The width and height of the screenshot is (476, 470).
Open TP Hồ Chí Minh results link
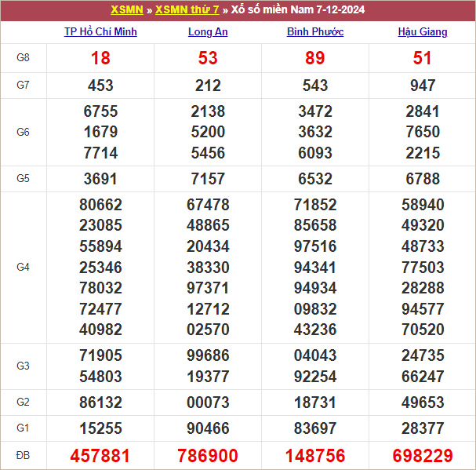[x=100, y=31]
